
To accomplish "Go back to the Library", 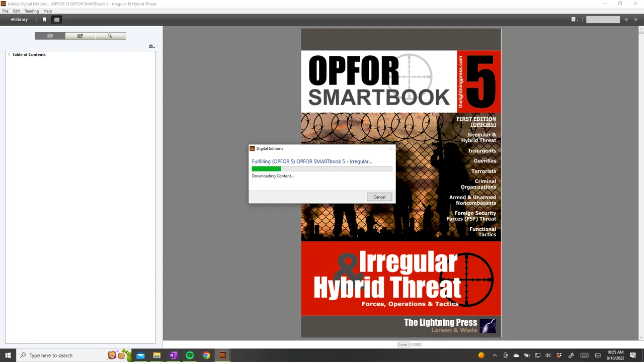I will tap(19, 20).
